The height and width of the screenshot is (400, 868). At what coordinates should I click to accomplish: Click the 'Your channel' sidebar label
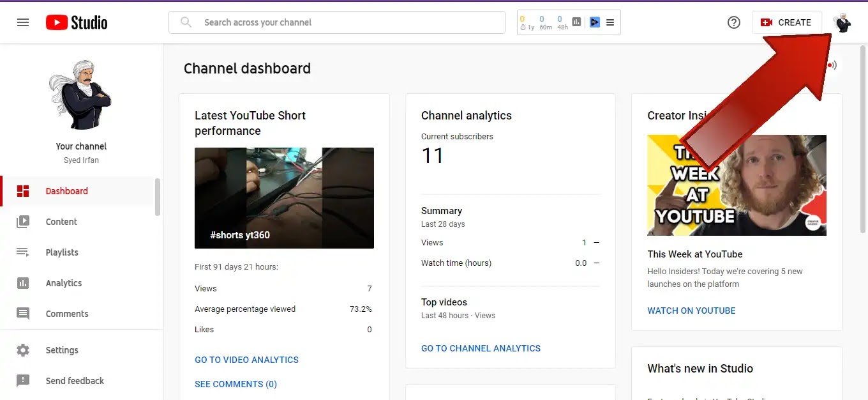(x=81, y=146)
